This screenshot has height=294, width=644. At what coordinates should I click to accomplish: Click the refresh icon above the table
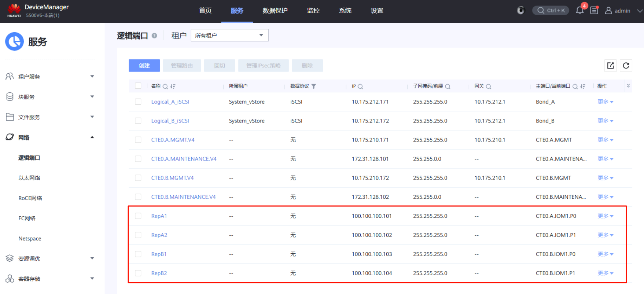click(626, 66)
